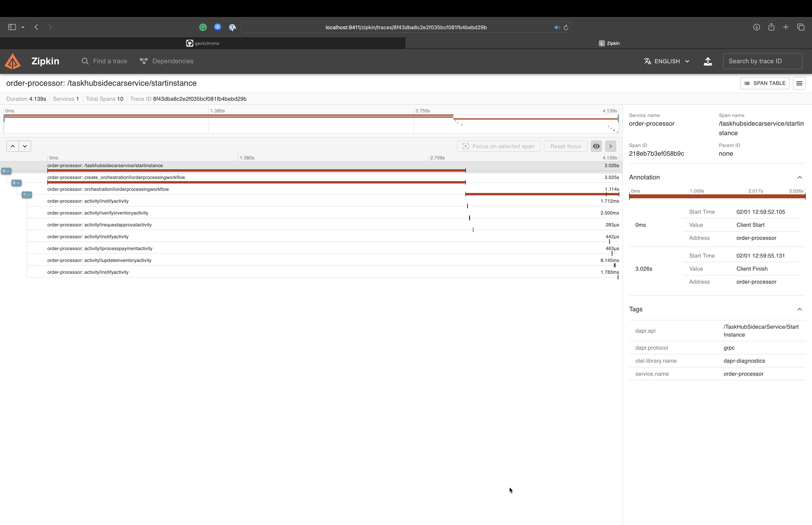
Task: Select the notifyactivity span lasting 442µs
Action: click(x=311, y=239)
